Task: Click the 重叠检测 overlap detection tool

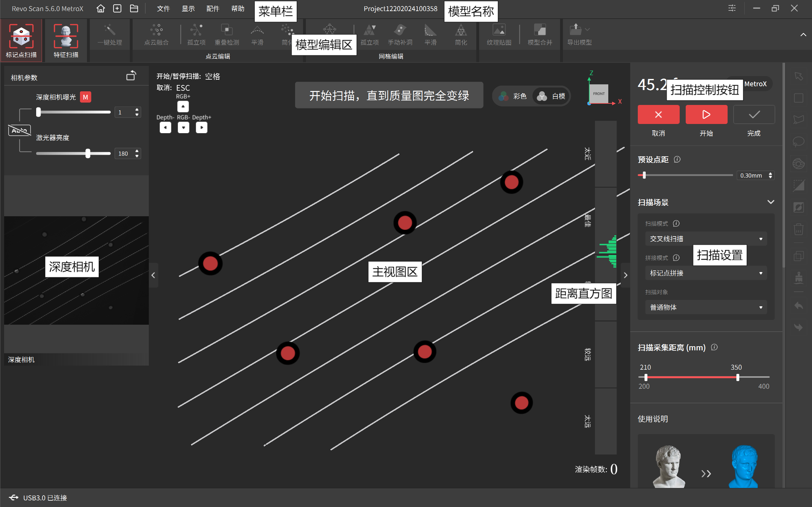Action: click(x=227, y=35)
